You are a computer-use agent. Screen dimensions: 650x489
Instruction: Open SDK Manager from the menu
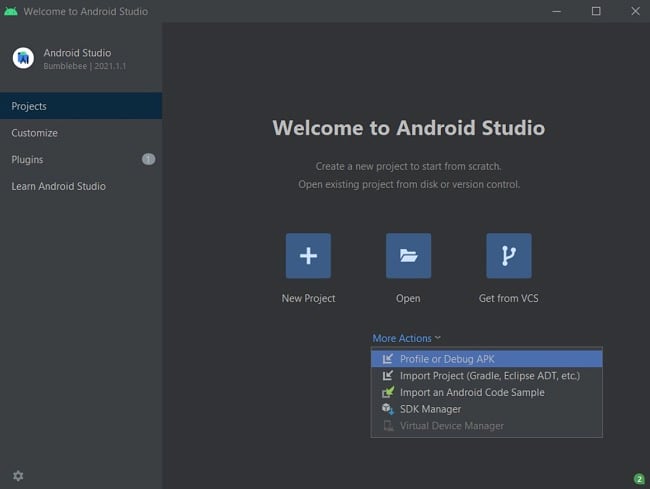point(487,409)
